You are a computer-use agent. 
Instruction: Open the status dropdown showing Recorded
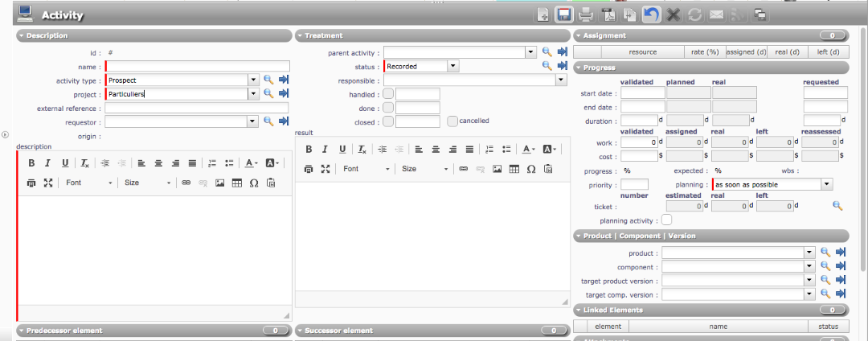pos(453,66)
